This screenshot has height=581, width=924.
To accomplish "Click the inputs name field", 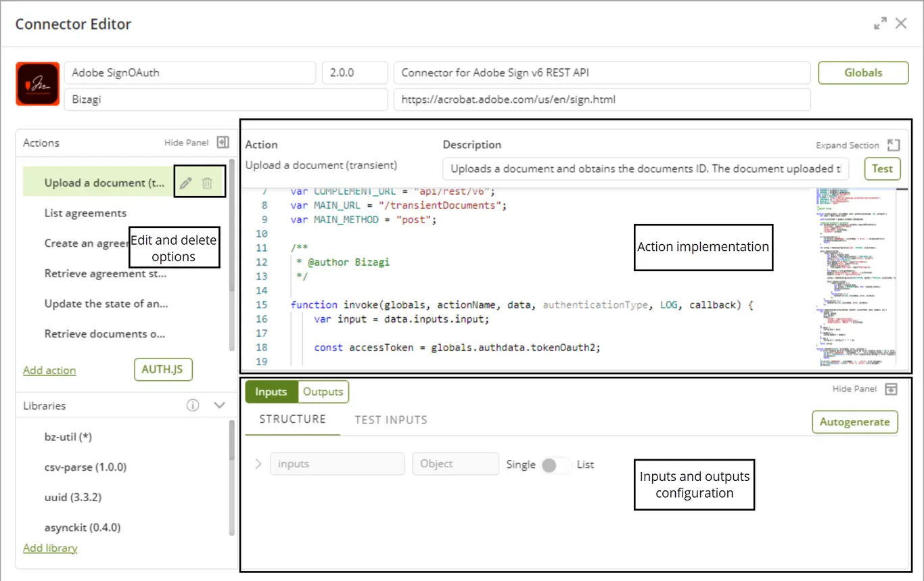I will tap(338, 464).
